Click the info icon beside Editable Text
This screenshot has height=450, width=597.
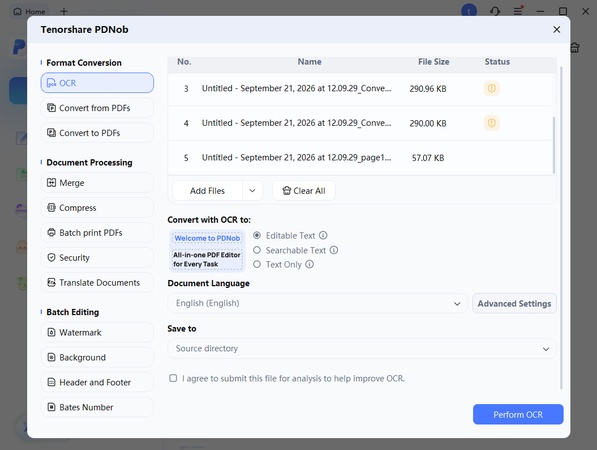point(323,235)
